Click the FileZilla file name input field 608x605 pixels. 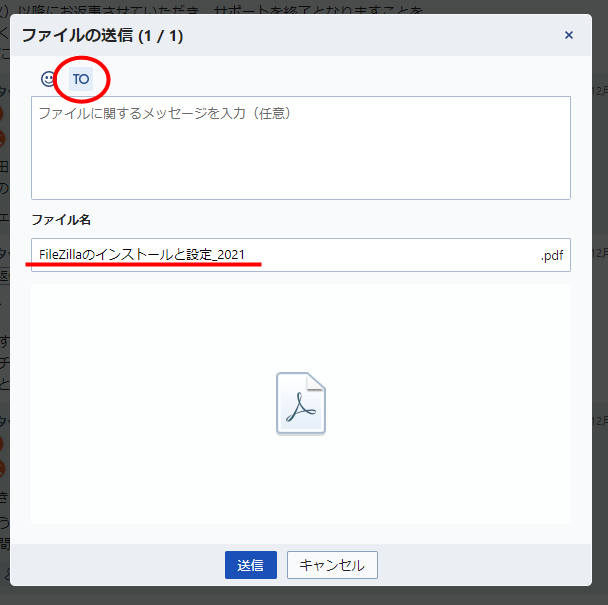(x=280, y=255)
